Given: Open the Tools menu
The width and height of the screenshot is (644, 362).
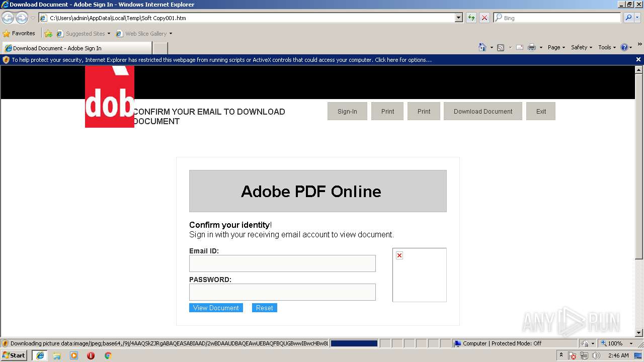Looking at the screenshot, I should [x=607, y=47].
